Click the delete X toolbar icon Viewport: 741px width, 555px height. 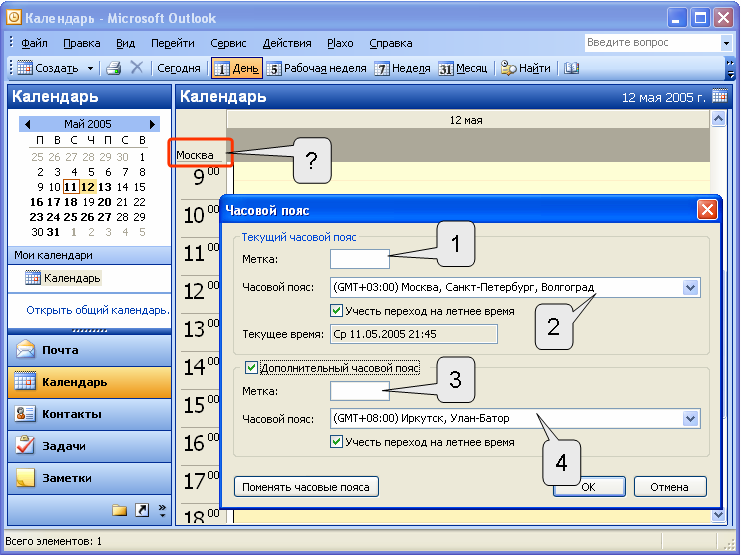137,68
